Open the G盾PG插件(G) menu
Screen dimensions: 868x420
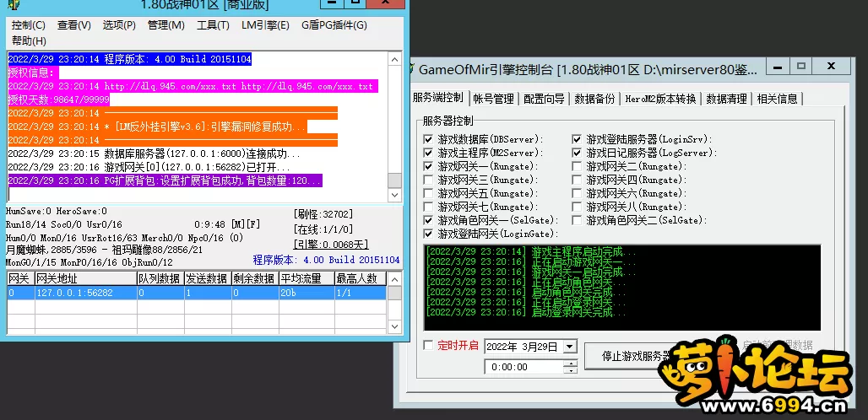(334, 24)
